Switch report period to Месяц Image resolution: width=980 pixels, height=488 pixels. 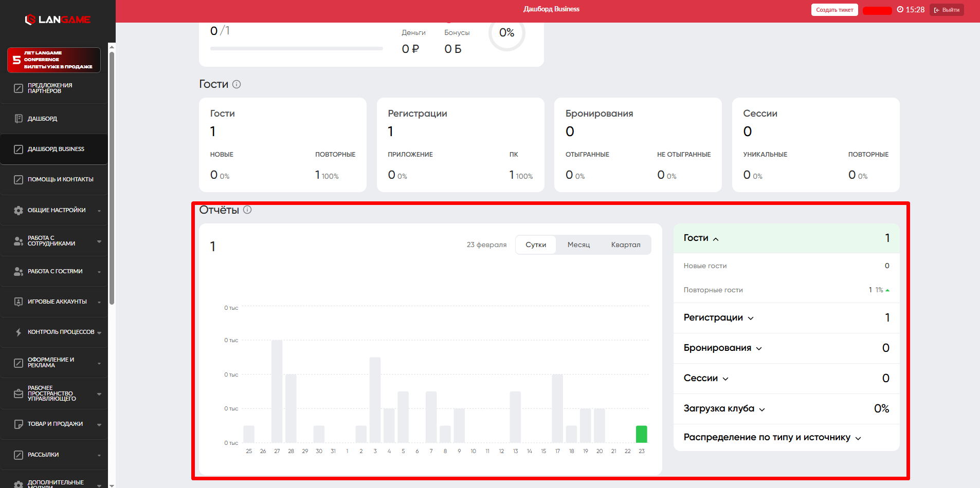(578, 245)
